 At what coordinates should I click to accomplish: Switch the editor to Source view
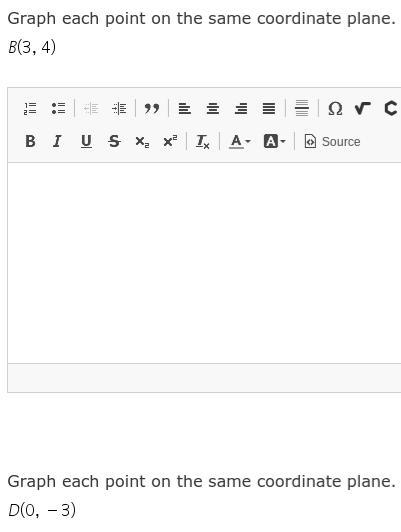click(x=332, y=141)
